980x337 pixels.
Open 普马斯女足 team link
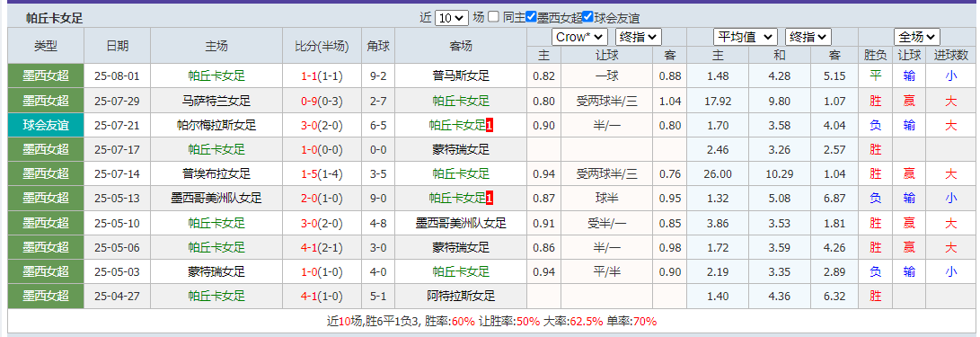(x=461, y=76)
